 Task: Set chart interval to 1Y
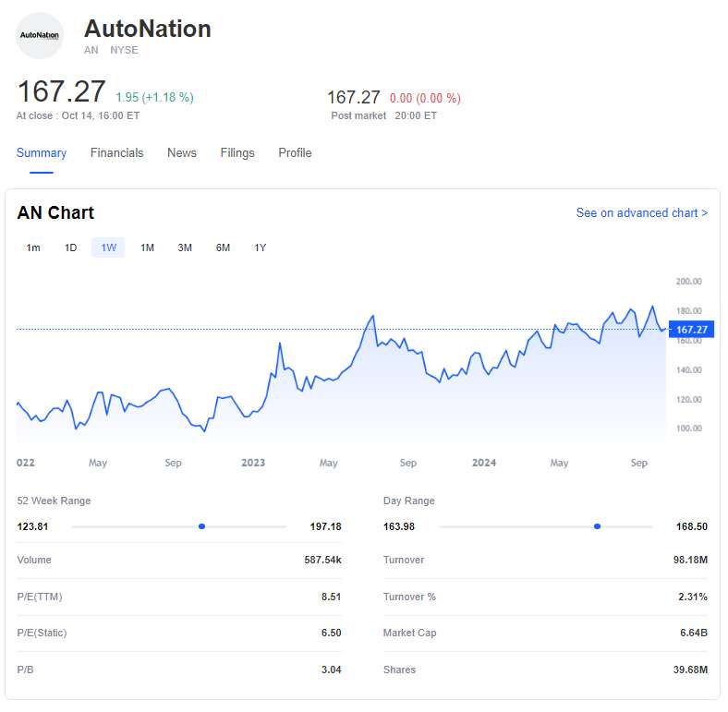[261, 247]
